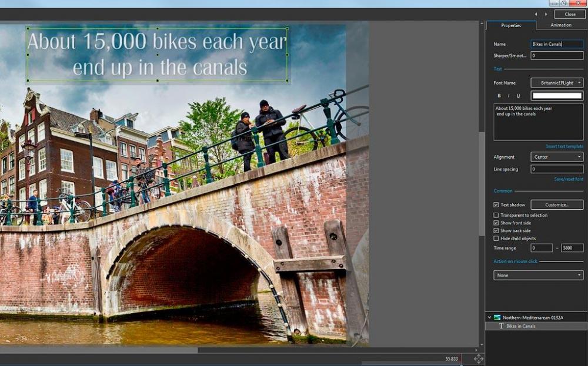Click Customize text shadow button
Viewport: 588px width, 366px height.
[x=557, y=205]
